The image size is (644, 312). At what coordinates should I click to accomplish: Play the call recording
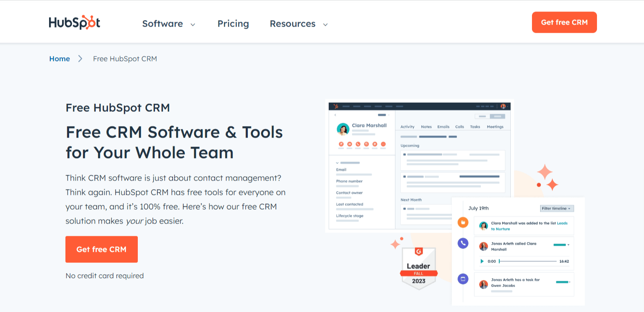tap(482, 261)
